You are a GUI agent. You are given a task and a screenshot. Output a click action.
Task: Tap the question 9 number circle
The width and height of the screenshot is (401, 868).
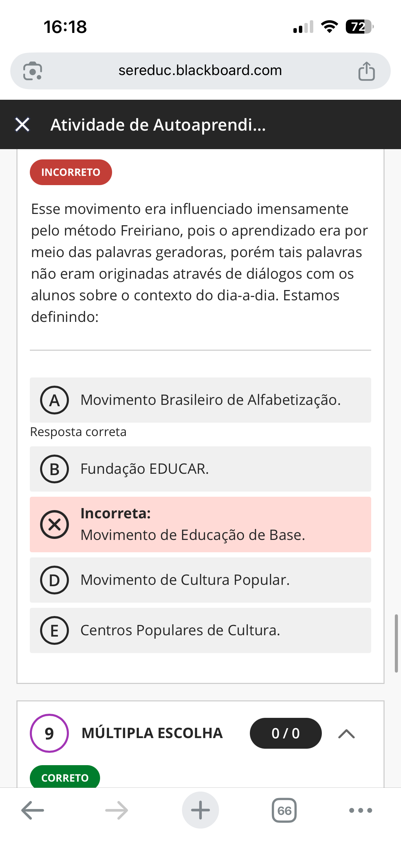click(x=49, y=733)
